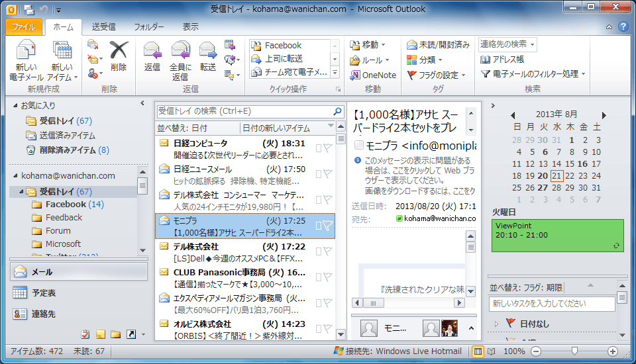Screen dimensions: 636x364
Task: Open the Forum folder
Action: [x=52, y=230]
